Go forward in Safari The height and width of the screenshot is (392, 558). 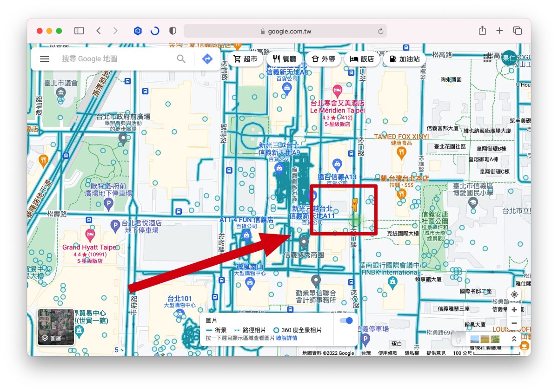115,31
